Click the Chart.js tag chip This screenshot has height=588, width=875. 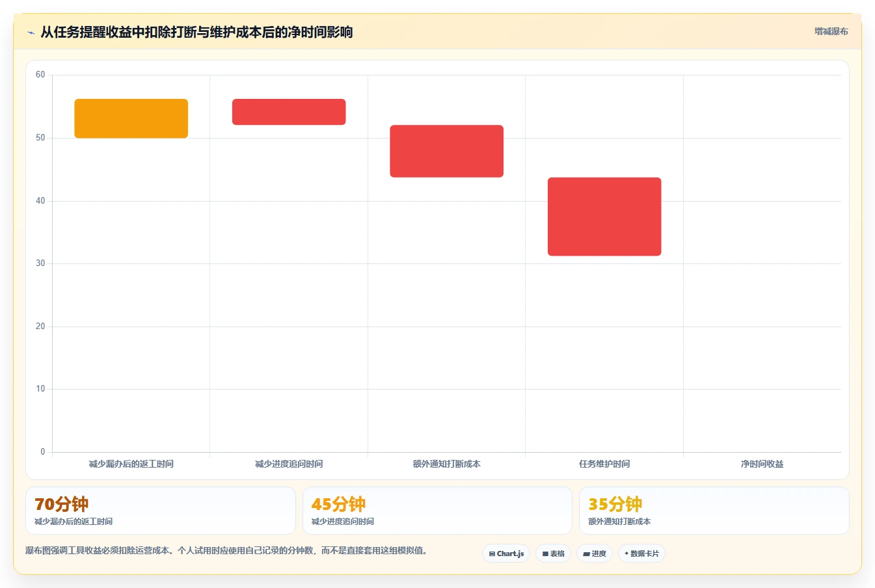pos(506,554)
